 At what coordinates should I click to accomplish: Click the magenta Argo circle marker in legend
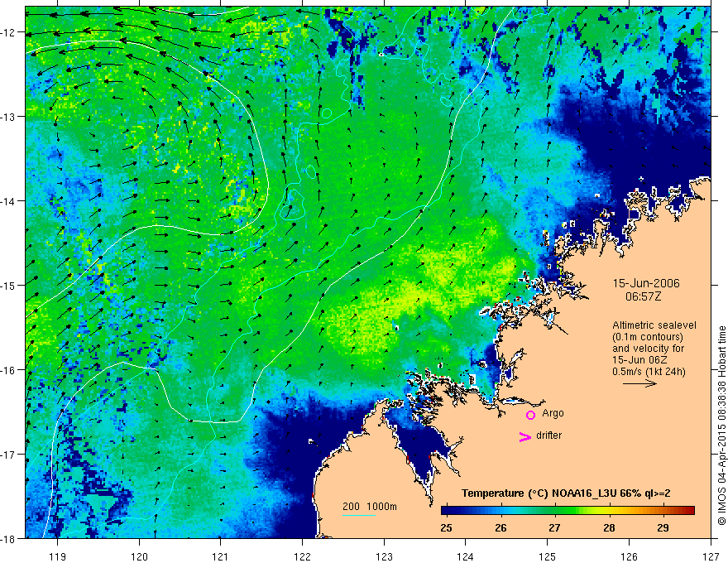point(530,415)
